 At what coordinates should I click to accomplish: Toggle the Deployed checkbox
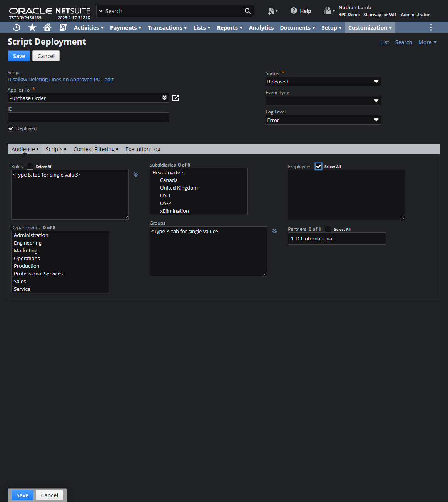click(11, 128)
